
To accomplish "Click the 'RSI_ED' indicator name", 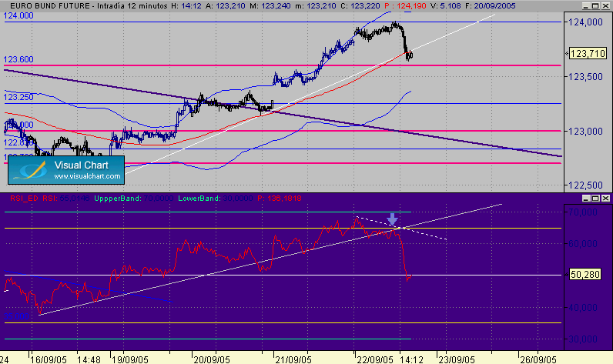I will pyautogui.click(x=24, y=199).
